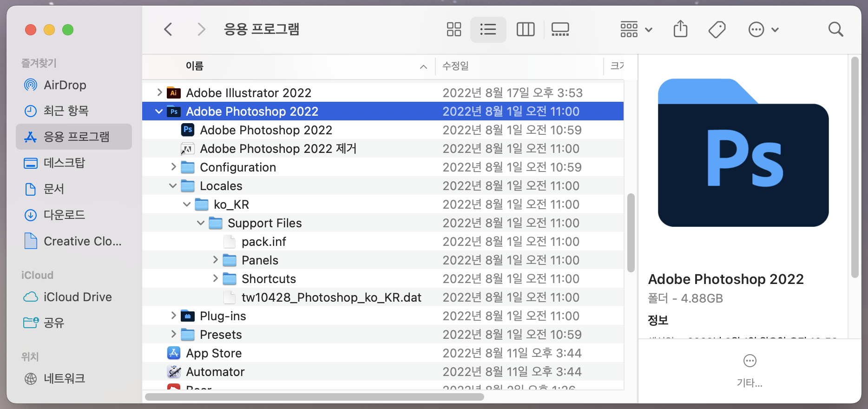Open Creative Cloud Files in the sidebar
Image resolution: width=868 pixels, height=409 pixels.
pyautogui.click(x=74, y=241)
